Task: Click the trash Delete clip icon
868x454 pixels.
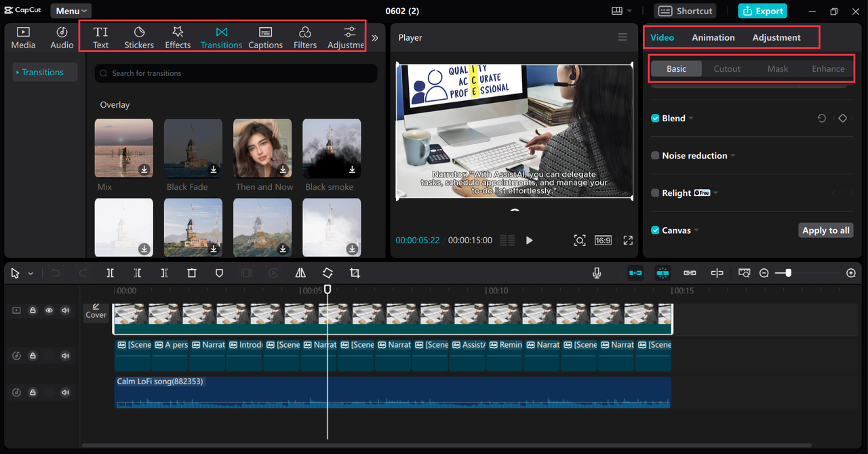Action: coord(192,273)
